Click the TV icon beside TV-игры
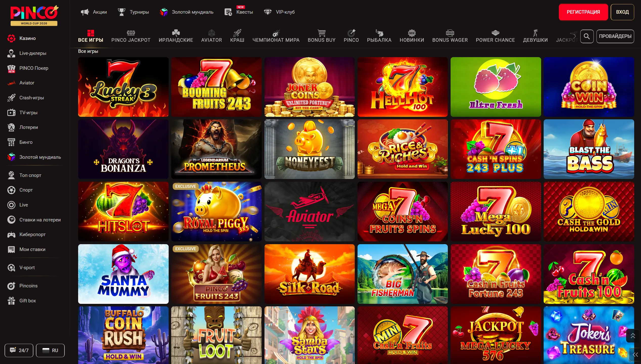This screenshot has height=364, width=641. pos(11,112)
